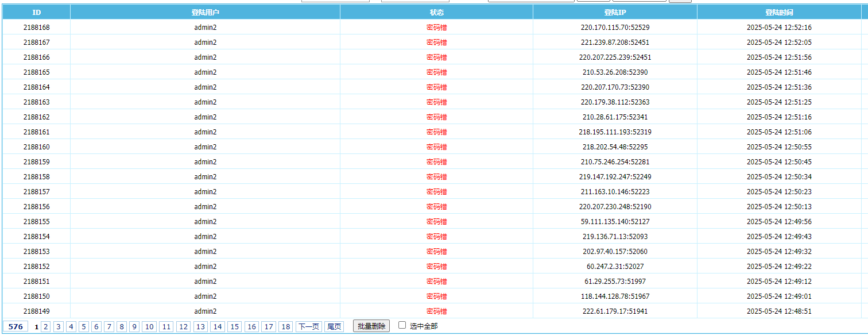Click login time 2025-05-24 12:49:01
868x335 pixels.
[x=779, y=296]
